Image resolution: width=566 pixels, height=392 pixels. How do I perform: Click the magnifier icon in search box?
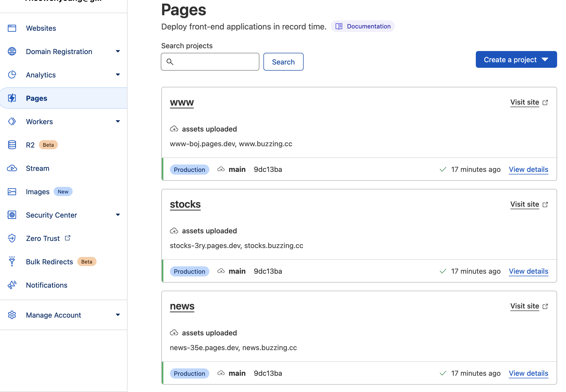(170, 62)
